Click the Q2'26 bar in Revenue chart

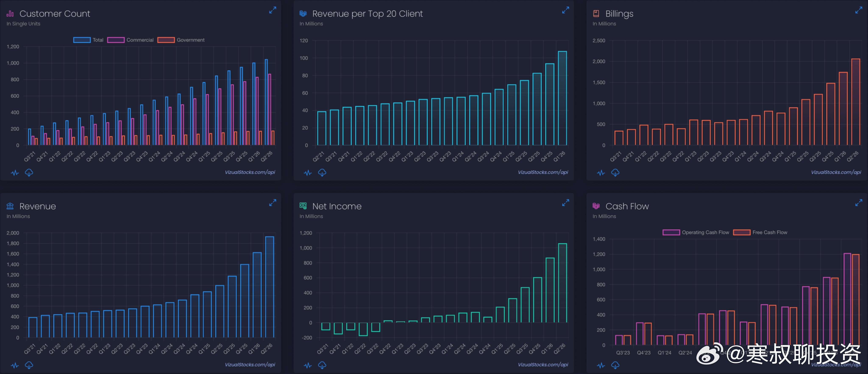(270, 287)
